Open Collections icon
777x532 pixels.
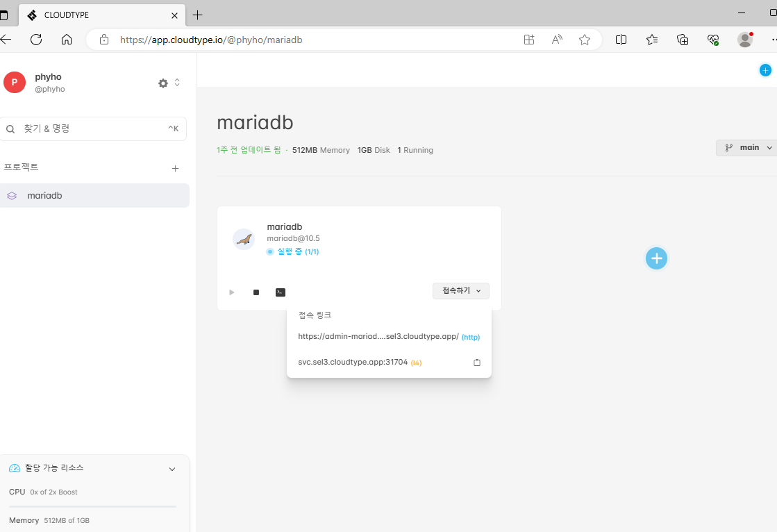tap(683, 40)
